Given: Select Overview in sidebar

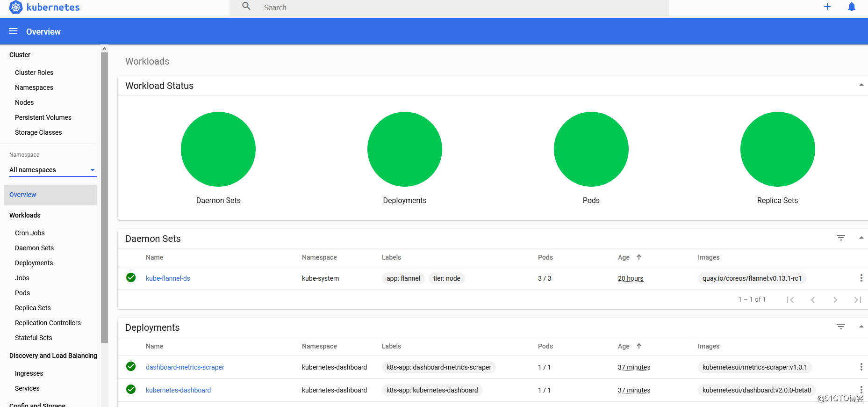Looking at the screenshot, I should pos(50,195).
